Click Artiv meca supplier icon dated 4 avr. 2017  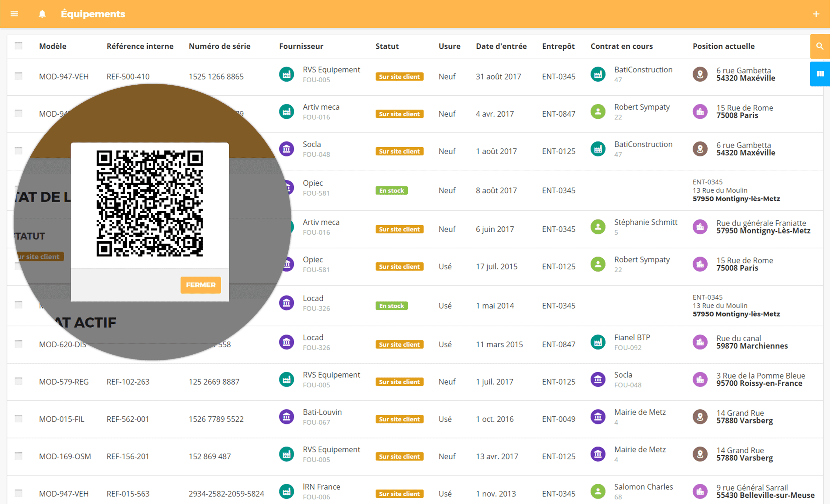(x=286, y=111)
